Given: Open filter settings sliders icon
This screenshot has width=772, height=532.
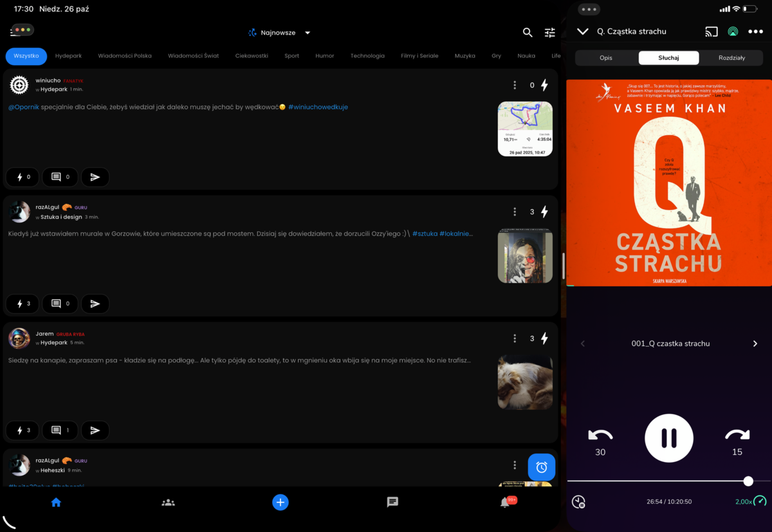Looking at the screenshot, I should (550, 33).
